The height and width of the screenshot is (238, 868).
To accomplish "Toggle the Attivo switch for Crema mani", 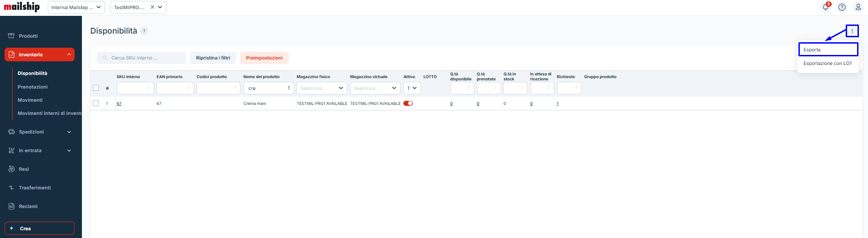I will [408, 104].
